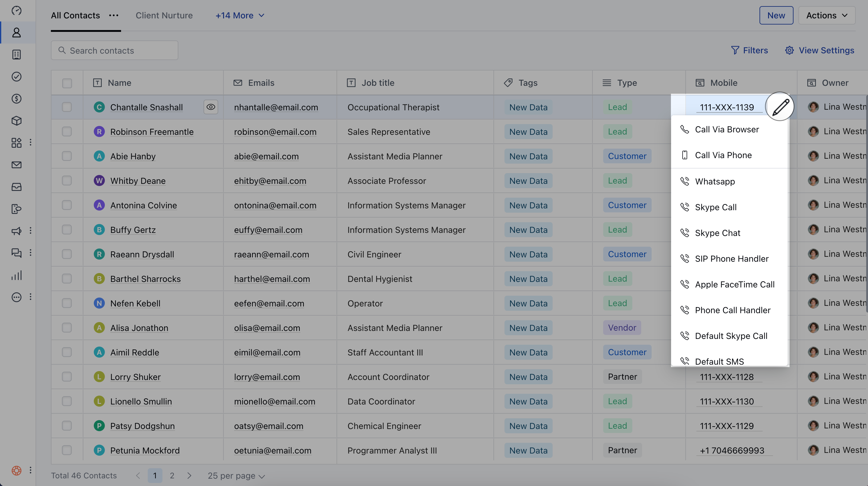Expand the +14 More views dropdown
This screenshot has width=868, height=486.
coord(240,16)
